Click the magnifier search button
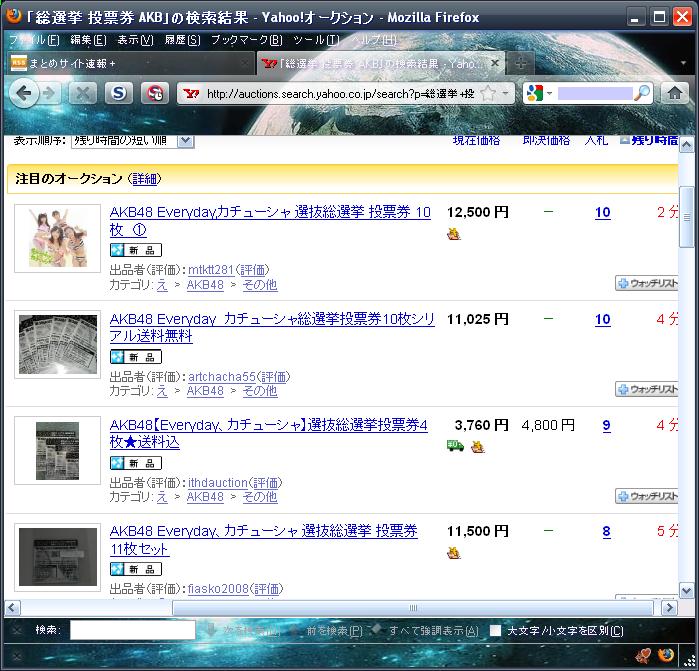Image resolution: width=699 pixels, height=671 pixels. coord(642,93)
